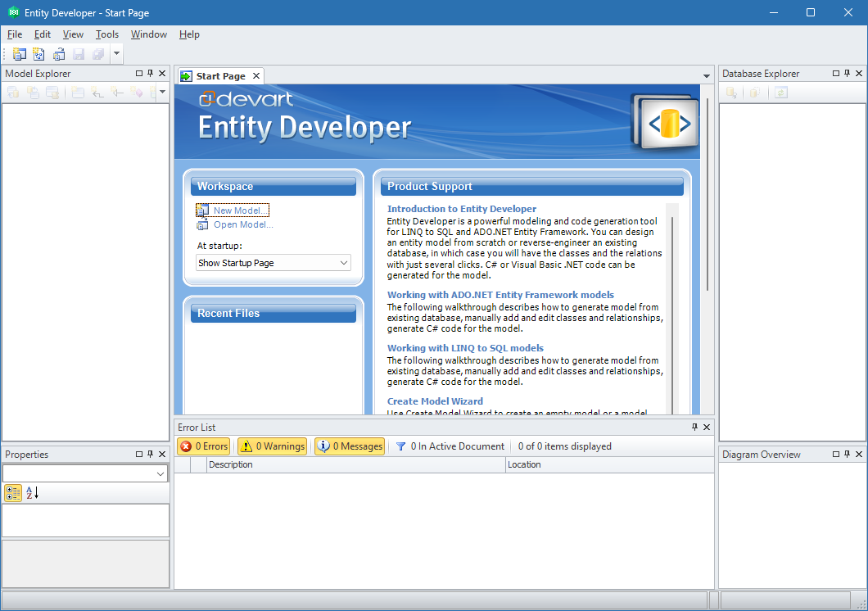Pin the Model Explorer panel
The image size is (868, 611).
150,73
